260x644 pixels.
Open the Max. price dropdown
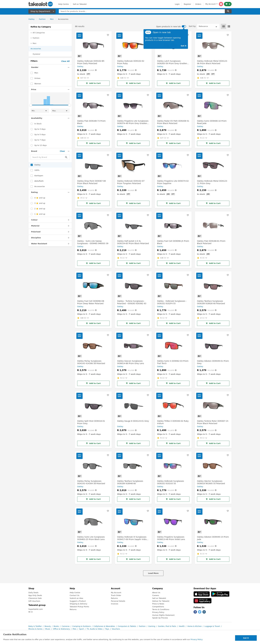pos(60,111)
